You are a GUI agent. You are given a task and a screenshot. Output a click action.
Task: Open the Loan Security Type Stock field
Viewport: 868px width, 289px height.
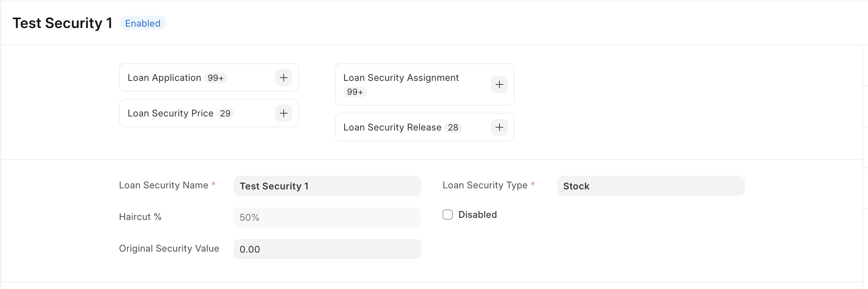pos(651,186)
